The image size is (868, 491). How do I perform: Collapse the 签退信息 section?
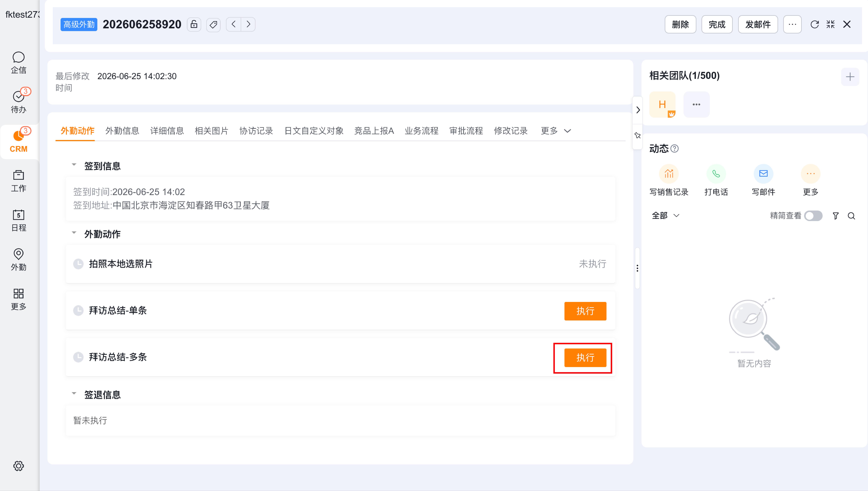point(74,393)
